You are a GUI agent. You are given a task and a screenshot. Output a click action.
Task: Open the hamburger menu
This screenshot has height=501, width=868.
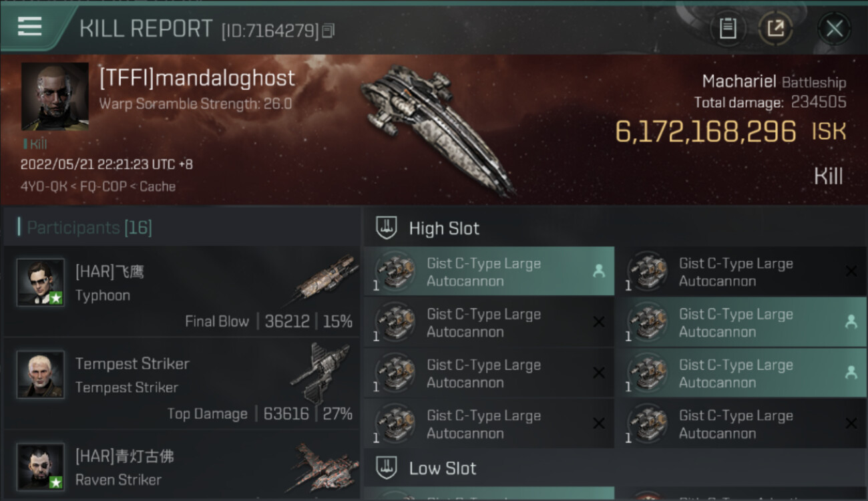tap(30, 27)
